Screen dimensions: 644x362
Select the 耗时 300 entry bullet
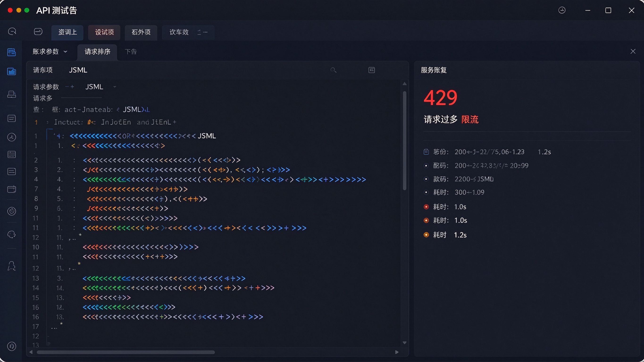pos(426,192)
